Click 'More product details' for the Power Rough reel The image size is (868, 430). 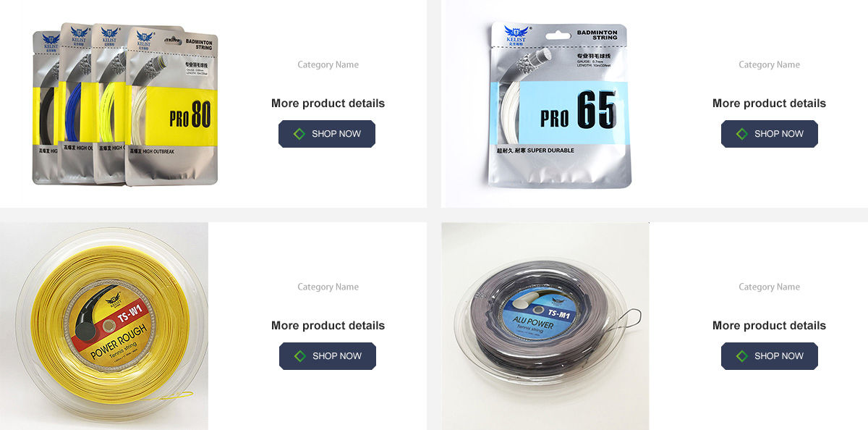328,325
